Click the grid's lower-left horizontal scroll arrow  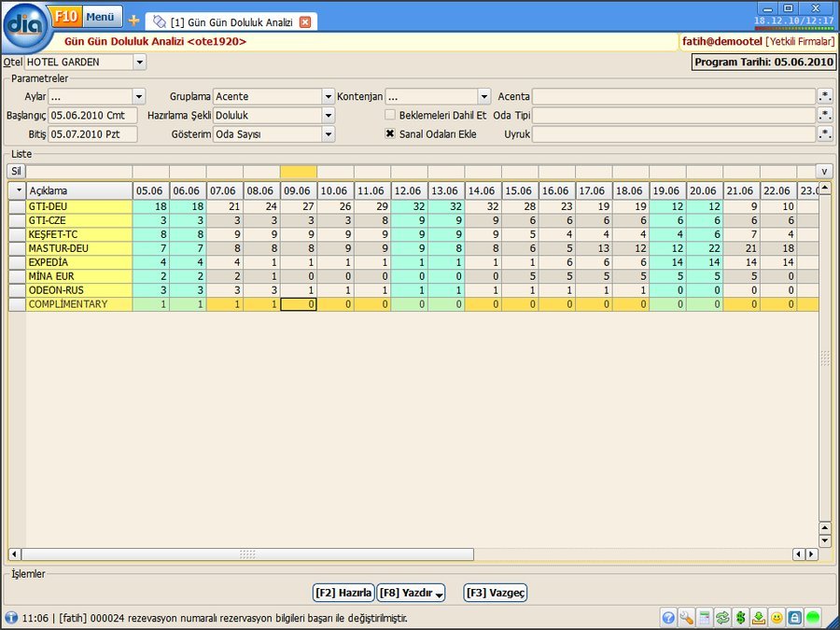pos(14,553)
